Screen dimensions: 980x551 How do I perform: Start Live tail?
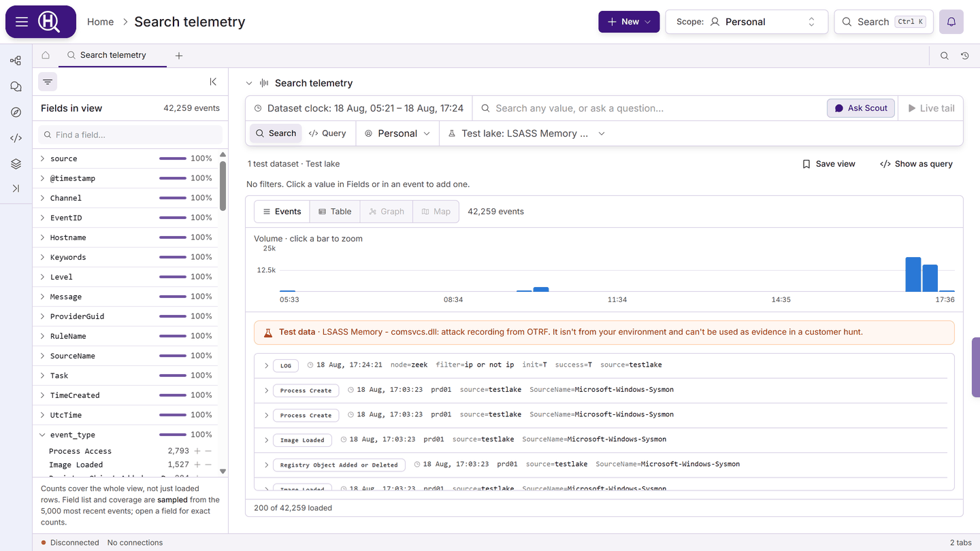click(931, 108)
